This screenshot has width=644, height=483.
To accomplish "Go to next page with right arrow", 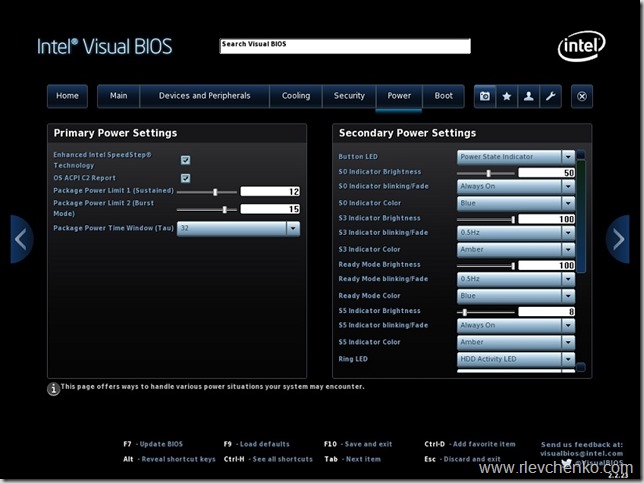I will (618, 239).
